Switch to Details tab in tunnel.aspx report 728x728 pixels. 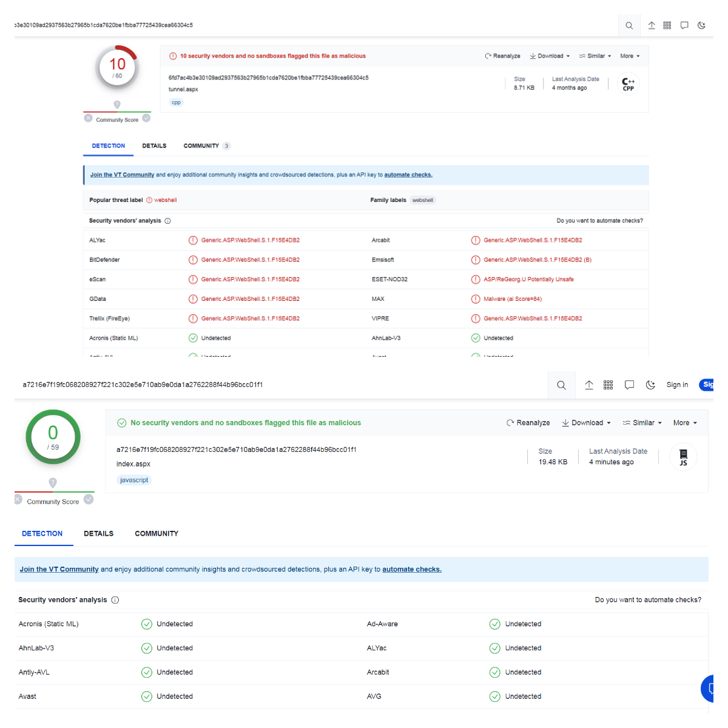tap(154, 146)
